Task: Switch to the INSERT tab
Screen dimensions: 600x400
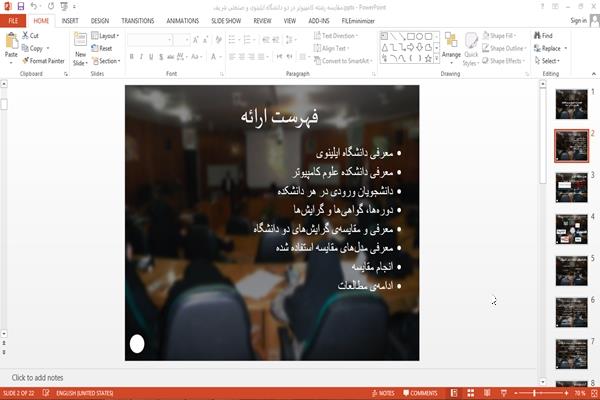Action: [x=70, y=21]
